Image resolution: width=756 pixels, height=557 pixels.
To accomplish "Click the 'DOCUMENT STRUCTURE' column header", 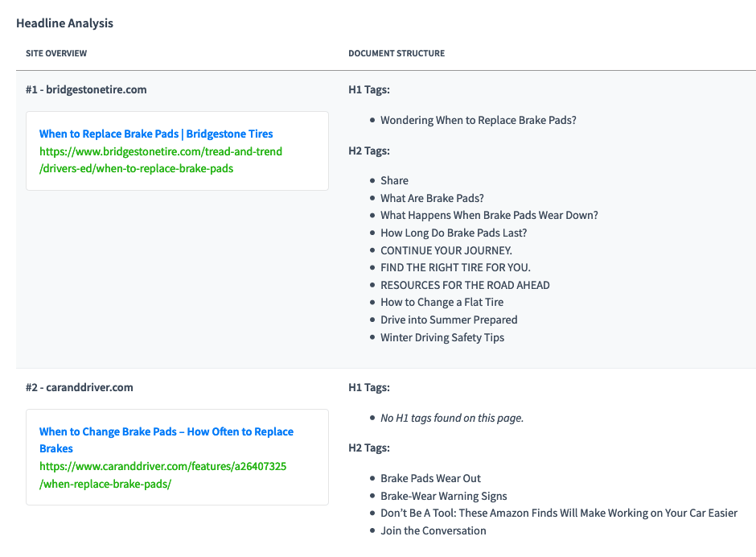I will tap(396, 53).
